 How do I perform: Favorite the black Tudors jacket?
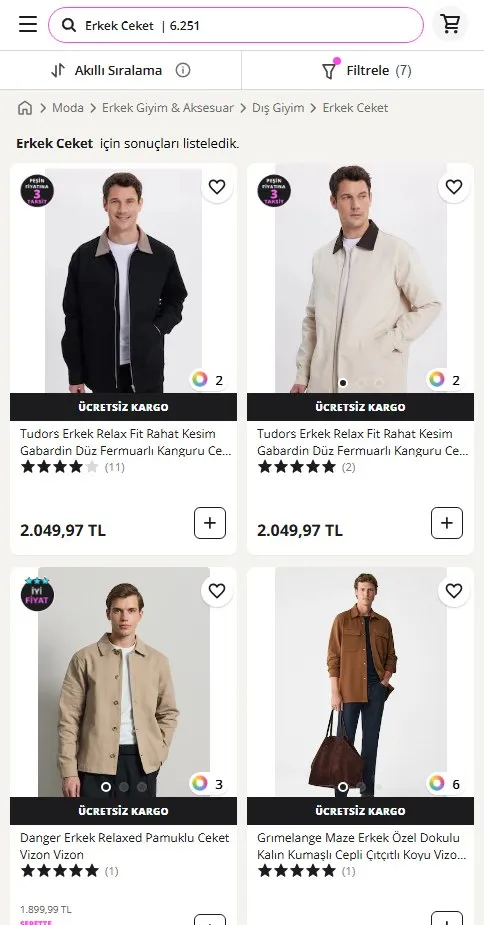tap(217, 187)
